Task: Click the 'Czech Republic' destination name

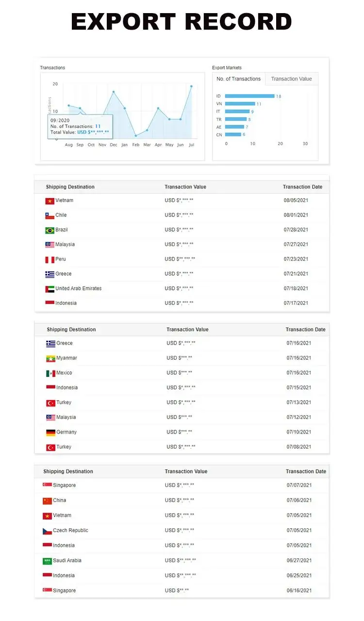Action: click(x=70, y=530)
